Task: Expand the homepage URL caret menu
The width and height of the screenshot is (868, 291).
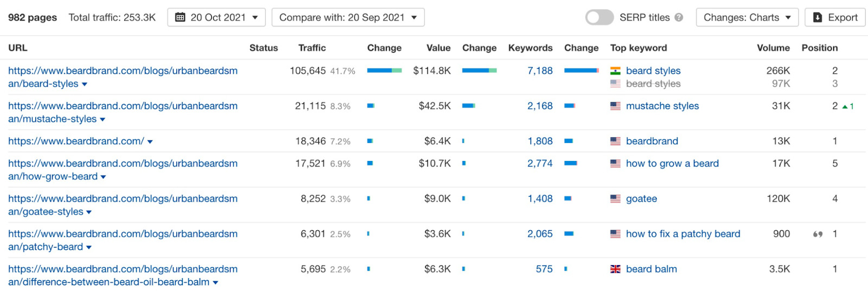Action: (150, 142)
